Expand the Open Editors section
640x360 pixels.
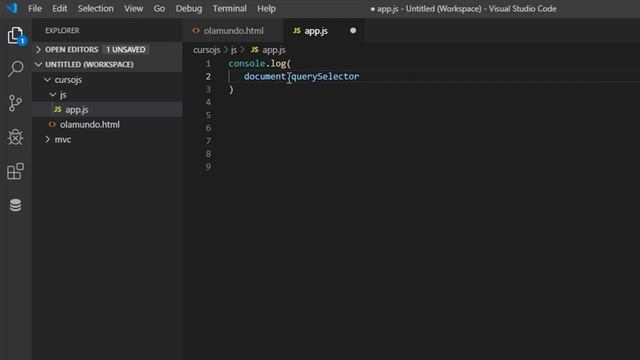[38, 49]
